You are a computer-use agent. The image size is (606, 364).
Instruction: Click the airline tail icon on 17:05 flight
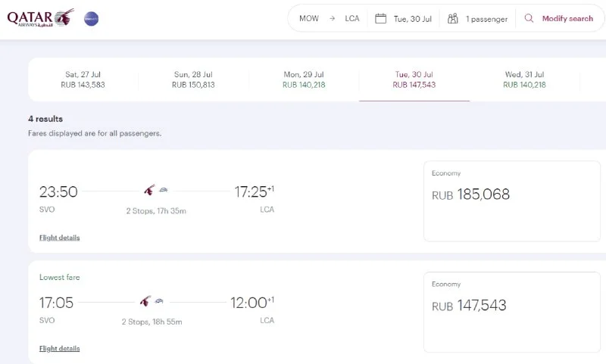pos(145,301)
